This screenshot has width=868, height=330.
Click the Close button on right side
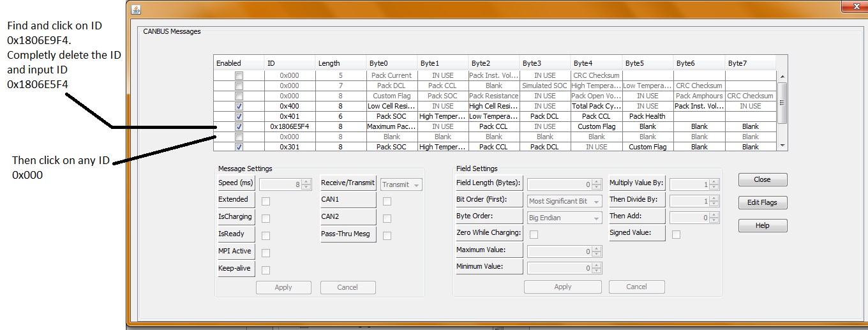(762, 179)
